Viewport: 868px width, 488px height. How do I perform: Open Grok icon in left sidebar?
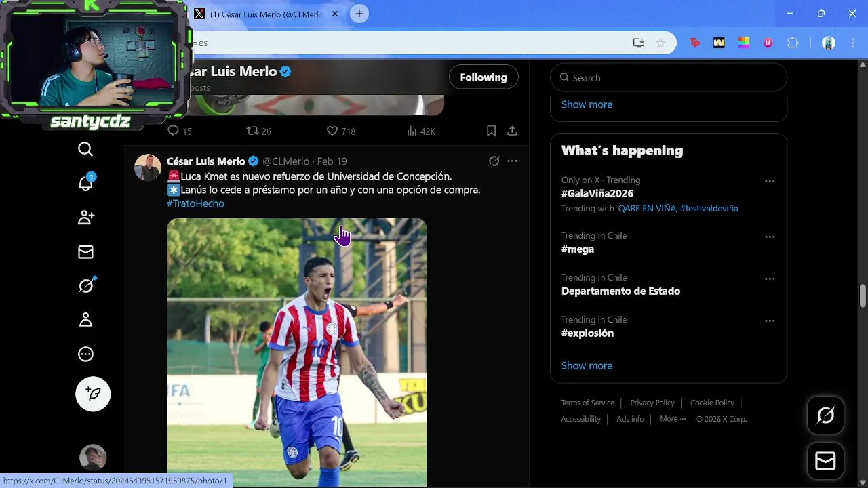85,286
